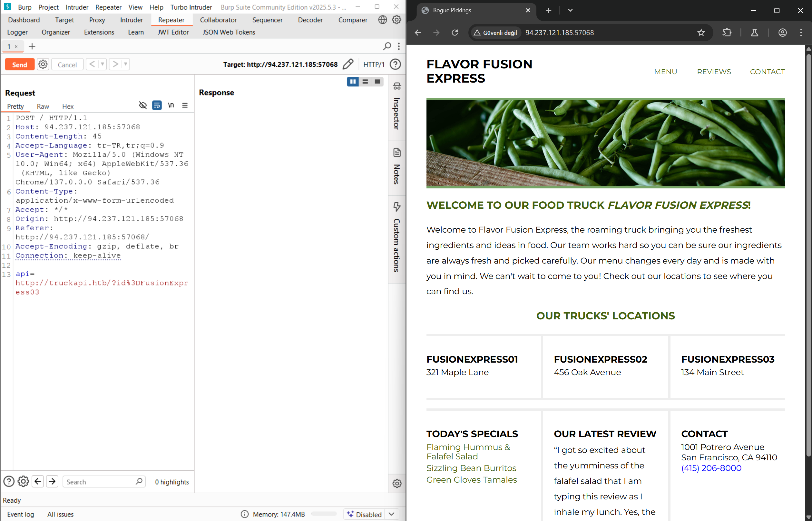Click the request search help icon
Screen dimensions: 812x521
9,481
